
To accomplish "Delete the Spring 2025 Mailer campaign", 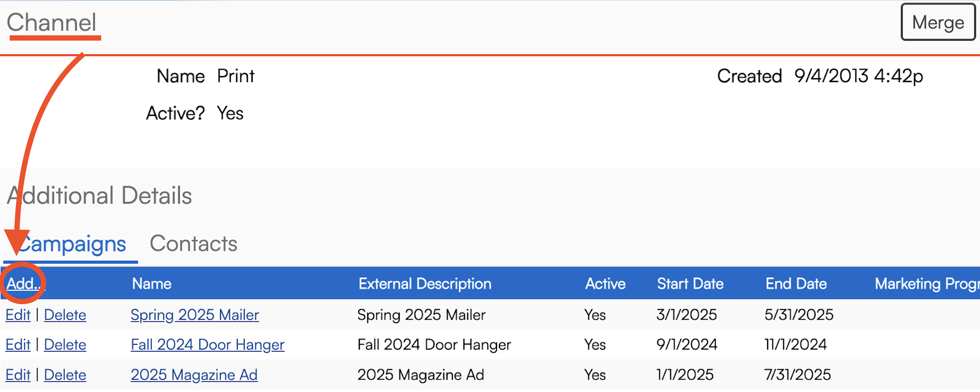I will click(x=65, y=315).
